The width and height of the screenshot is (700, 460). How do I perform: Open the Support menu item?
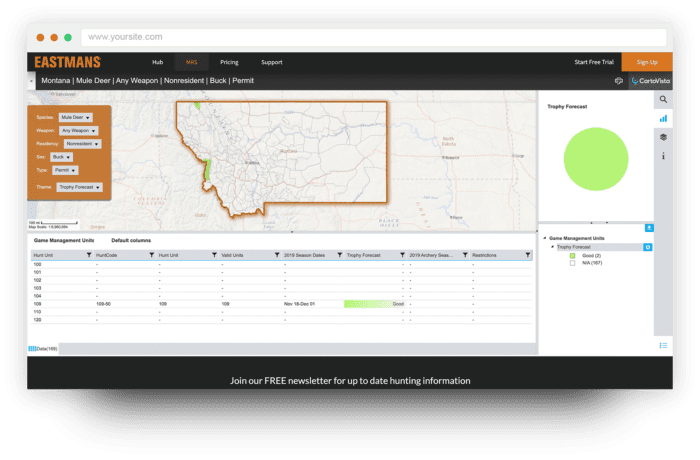click(271, 62)
